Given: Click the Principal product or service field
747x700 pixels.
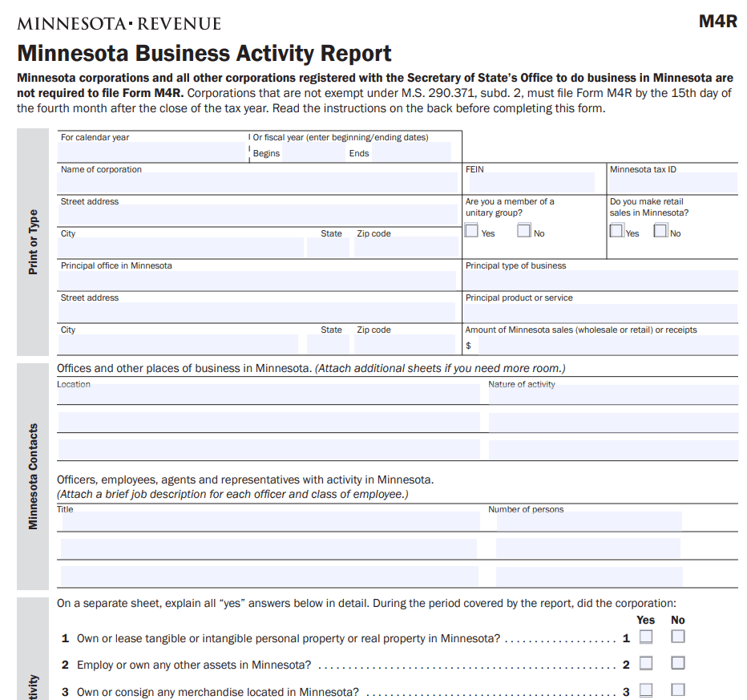Looking at the screenshot, I should tap(600, 312).
